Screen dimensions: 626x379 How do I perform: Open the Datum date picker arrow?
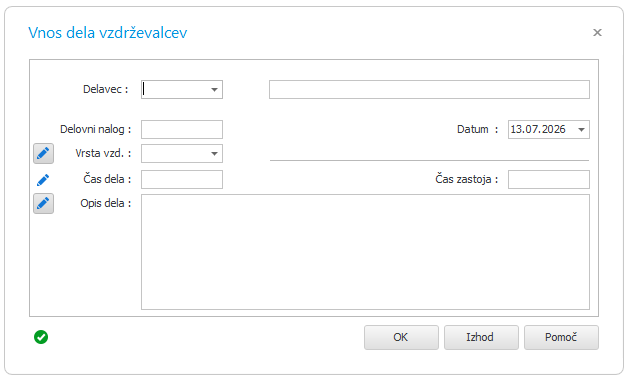point(581,129)
